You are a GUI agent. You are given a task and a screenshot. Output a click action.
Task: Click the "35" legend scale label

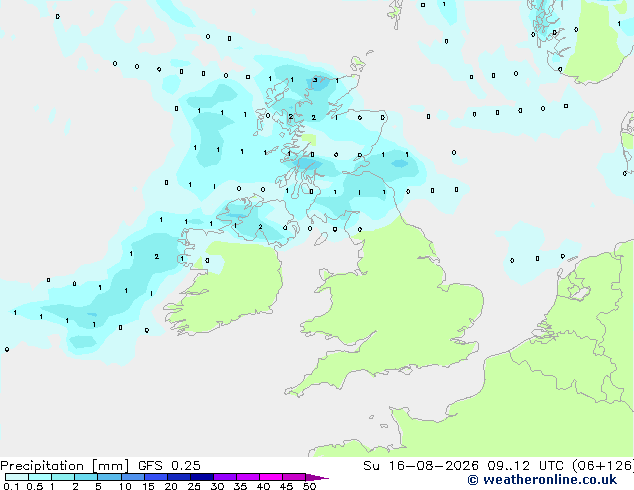pyautogui.click(x=240, y=486)
